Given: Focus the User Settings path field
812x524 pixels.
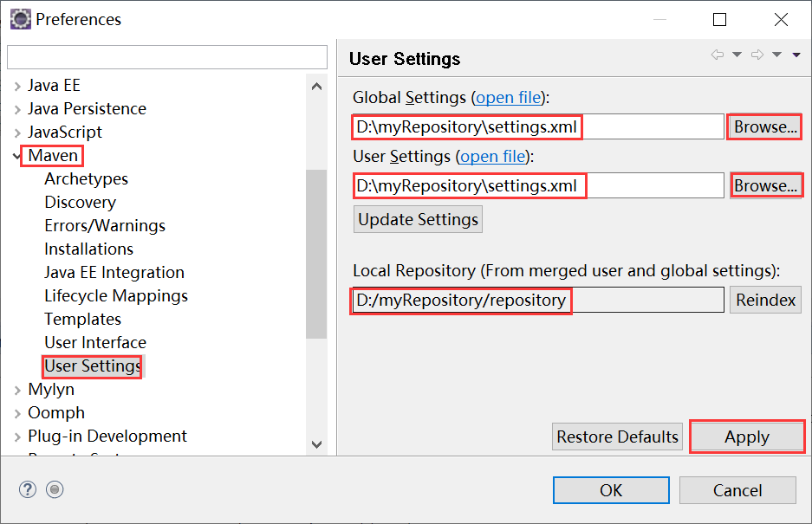Looking at the screenshot, I should pos(538,186).
